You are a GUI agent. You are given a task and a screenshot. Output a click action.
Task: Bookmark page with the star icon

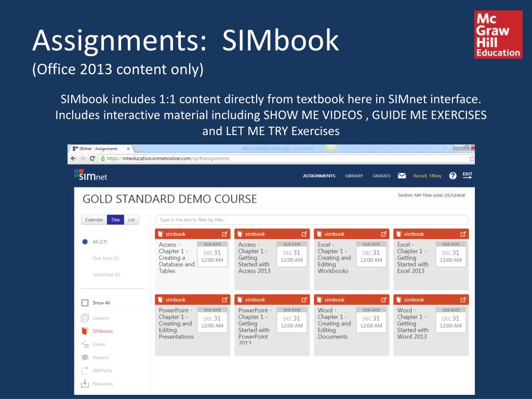coord(471,158)
